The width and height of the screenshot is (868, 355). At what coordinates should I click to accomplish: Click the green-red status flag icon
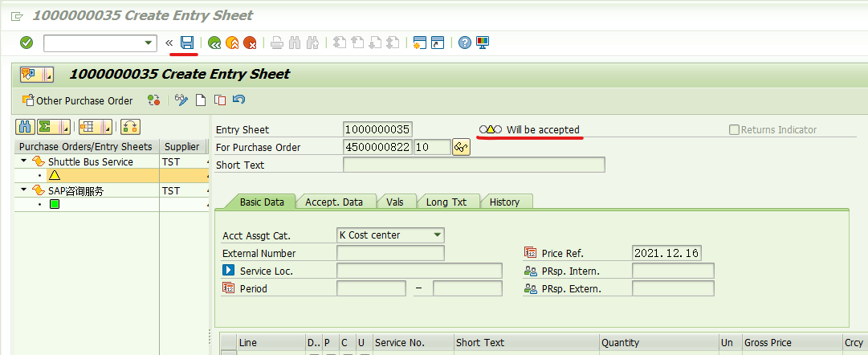tap(154, 100)
